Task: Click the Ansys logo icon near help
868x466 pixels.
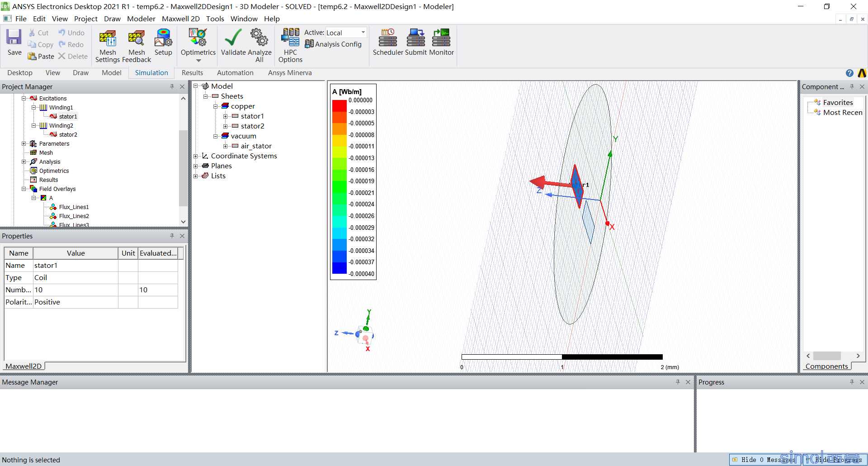Action: 862,73
